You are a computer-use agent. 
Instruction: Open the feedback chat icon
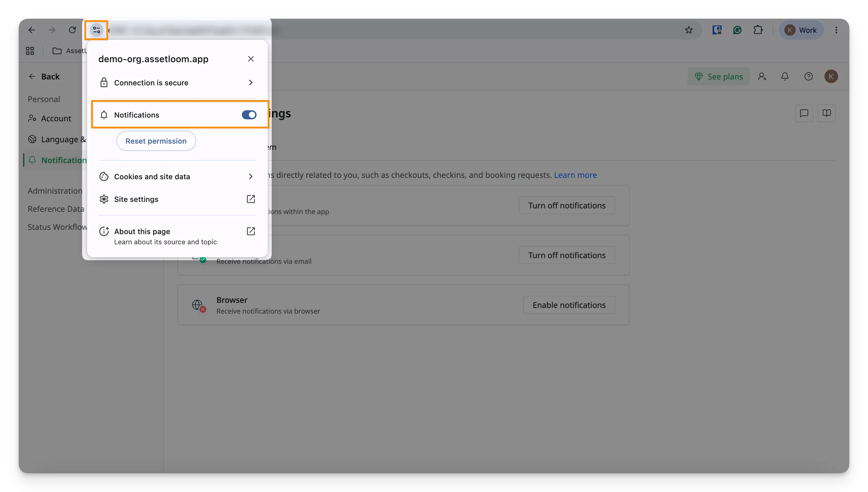804,113
